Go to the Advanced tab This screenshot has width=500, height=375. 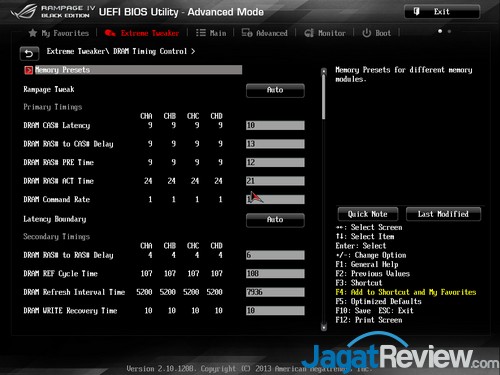[x=265, y=33]
